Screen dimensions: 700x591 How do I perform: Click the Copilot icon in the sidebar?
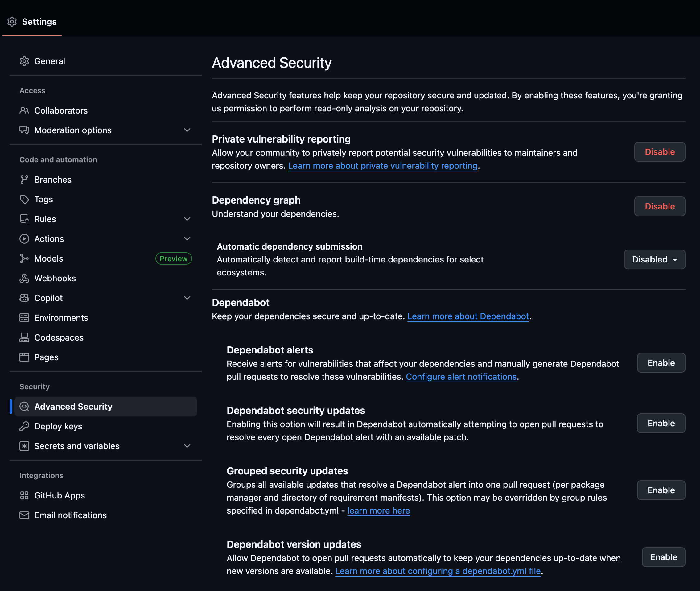(x=24, y=298)
